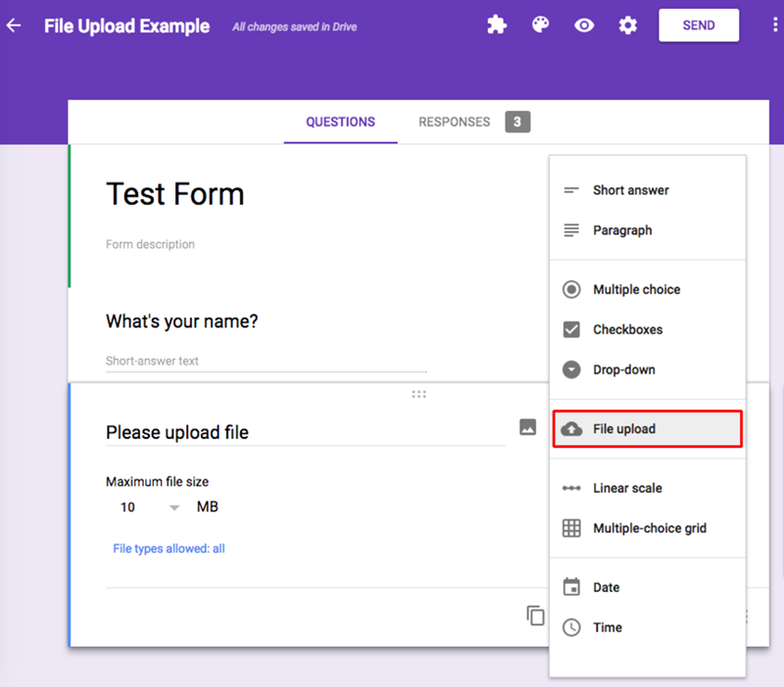The height and width of the screenshot is (687, 784).
Task: Open the color palette theme picker
Action: (x=540, y=25)
